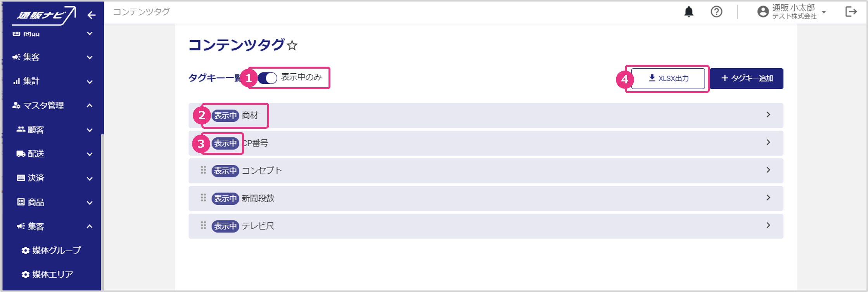Toggle the 表示中のみ switch
Viewport: 868px width, 292px height.
pos(268,78)
